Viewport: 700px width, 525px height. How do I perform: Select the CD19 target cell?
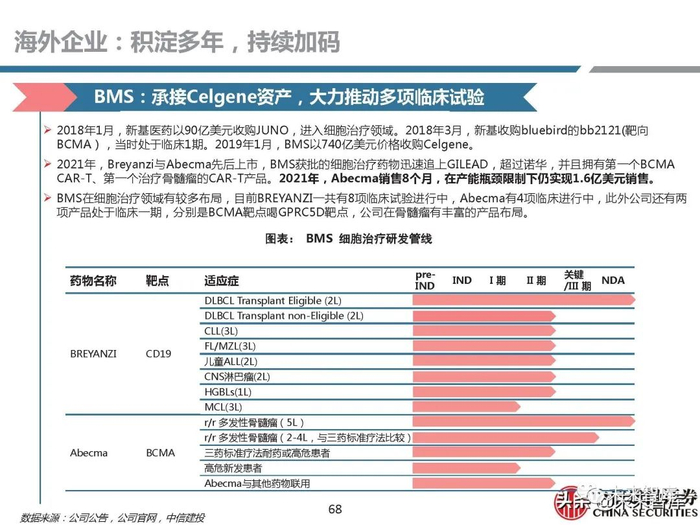point(158,354)
